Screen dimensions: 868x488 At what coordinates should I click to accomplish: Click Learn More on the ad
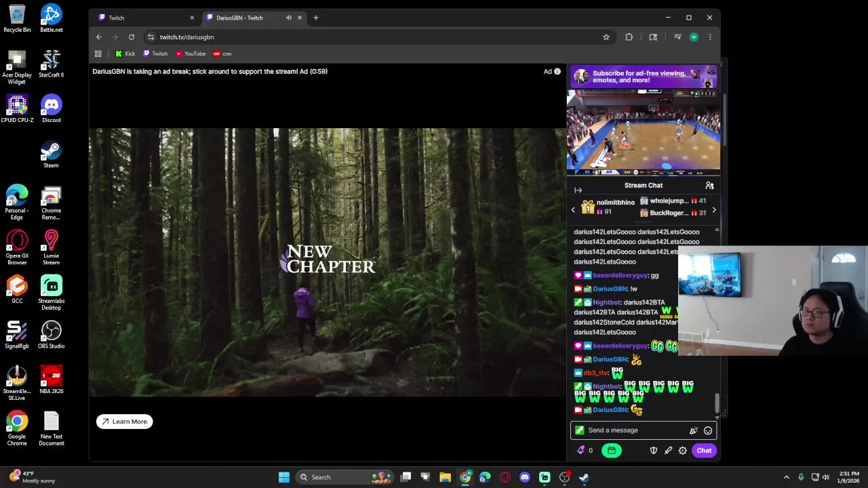(x=125, y=422)
